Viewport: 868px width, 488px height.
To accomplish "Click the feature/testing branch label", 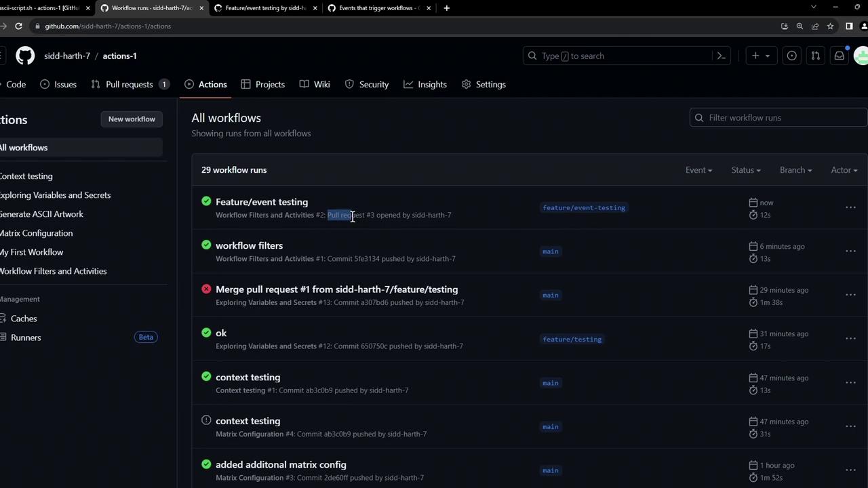I will pos(572,339).
